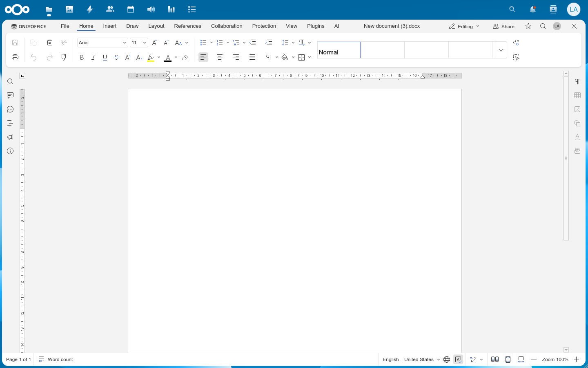
Task: Open the Editing mode dropdown
Action: coord(464,26)
